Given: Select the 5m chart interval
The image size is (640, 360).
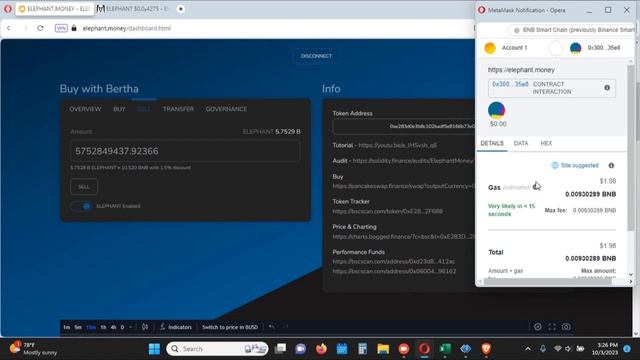Looking at the screenshot, I should (78, 327).
